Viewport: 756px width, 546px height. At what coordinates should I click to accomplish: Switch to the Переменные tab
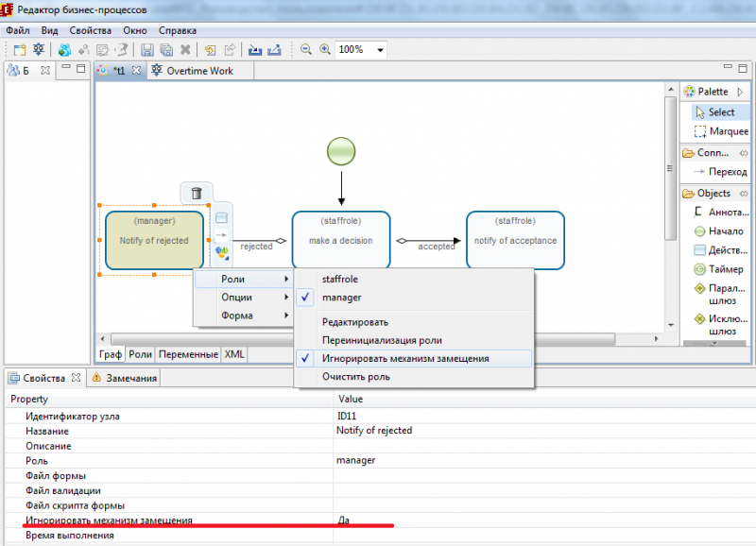point(188,354)
